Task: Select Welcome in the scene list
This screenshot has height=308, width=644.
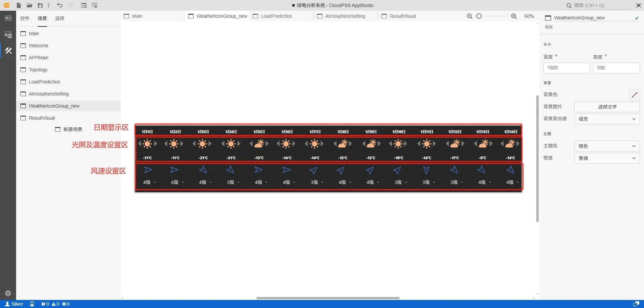Action: click(68, 46)
